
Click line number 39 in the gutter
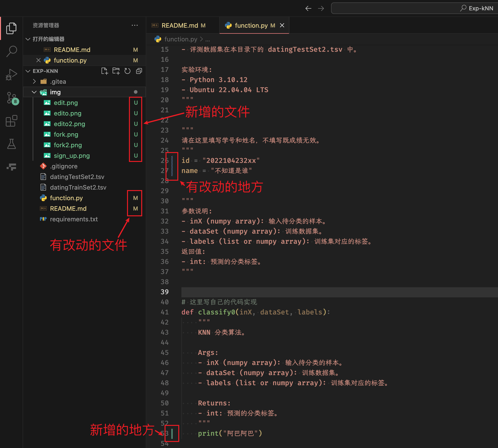tap(165, 292)
